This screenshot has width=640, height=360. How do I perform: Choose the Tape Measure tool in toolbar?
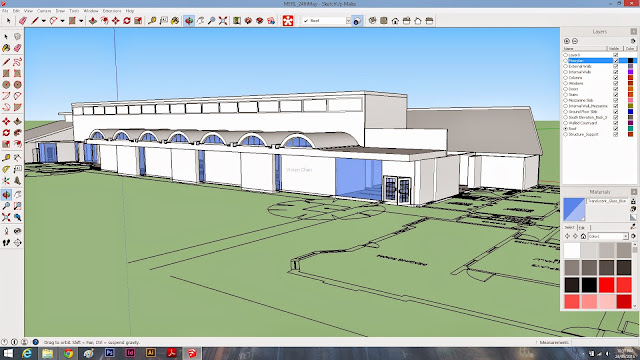click(152, 20)
